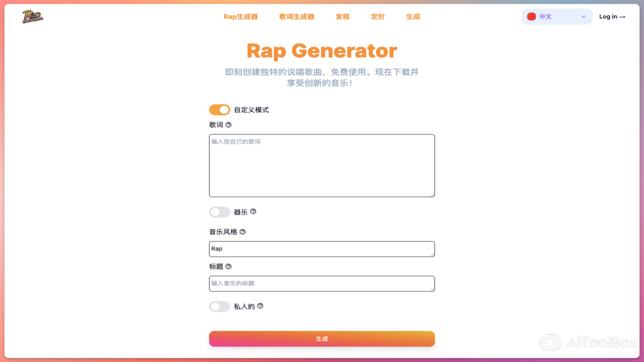This screenshot has height=362, width=644.
Task: Click the Log in link
Action: click(612, 16)
